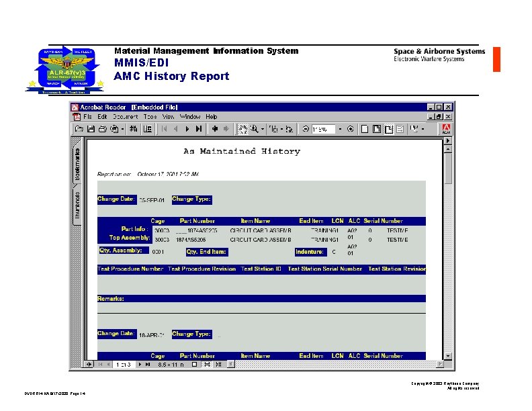The height and width of the screenshot is (411, 532).
Task: Click the arrow button above vertical scrollbar
Action: coord(448,141)
